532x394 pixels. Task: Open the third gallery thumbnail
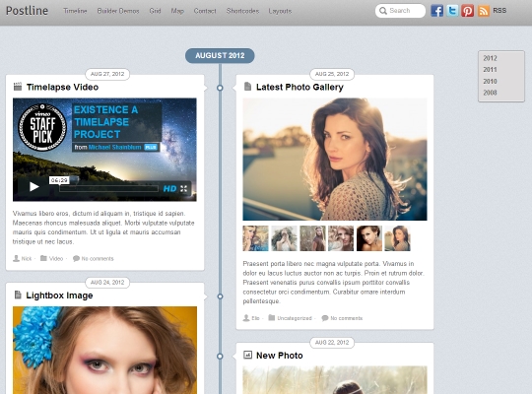tap(312, 238)
